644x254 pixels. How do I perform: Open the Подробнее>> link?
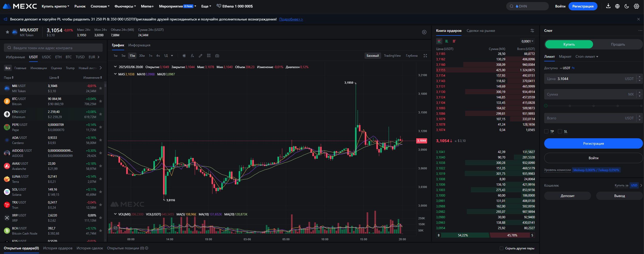point(291,19)
